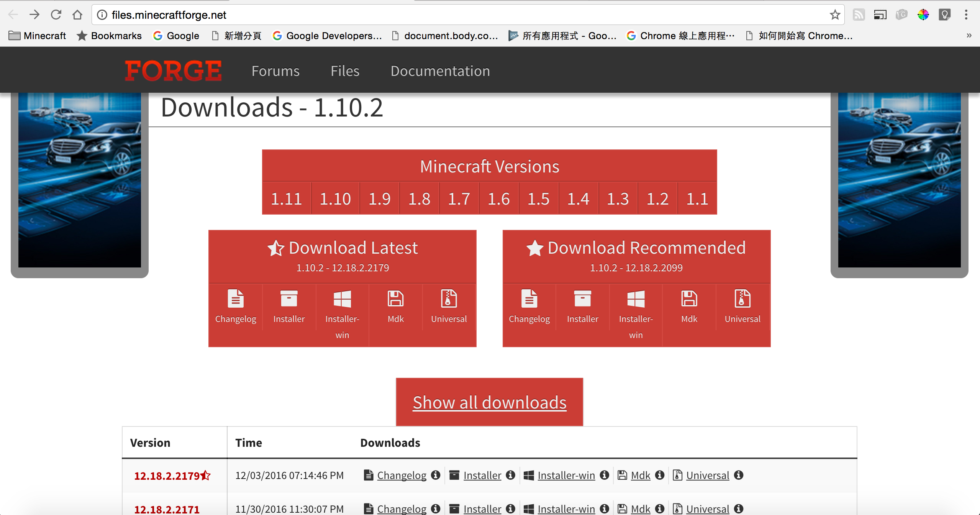Screen dimensions: 980x515
Task: Click the right Mercedes car advertisement
Action: click(900, 180)
